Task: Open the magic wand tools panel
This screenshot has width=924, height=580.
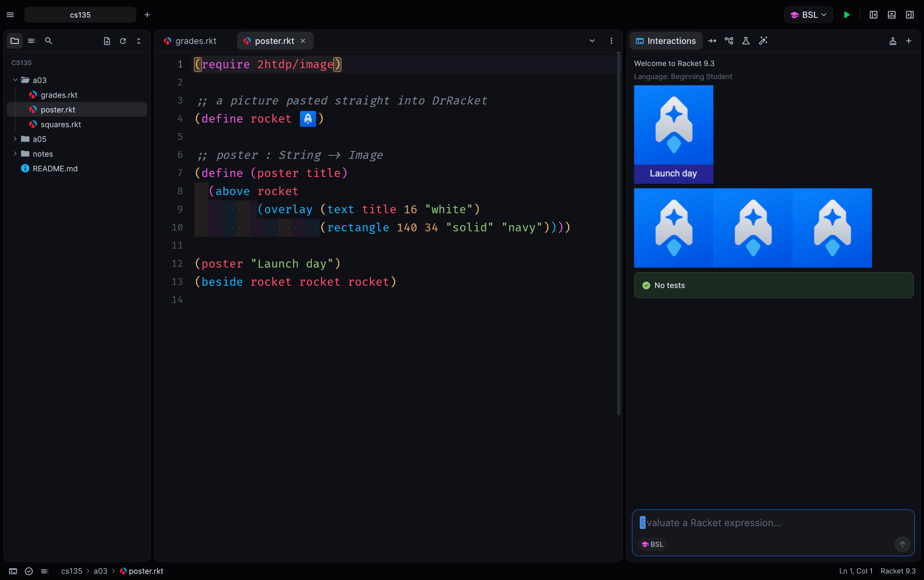Action: [x=763, y=41]
